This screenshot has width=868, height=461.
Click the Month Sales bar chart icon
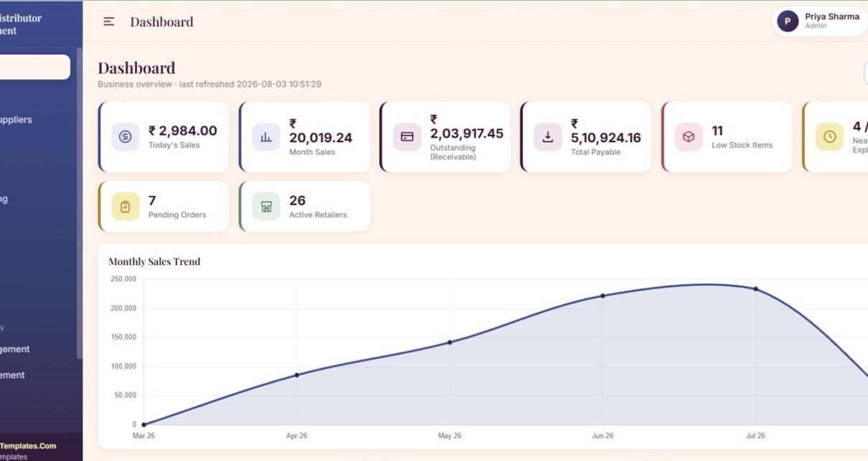tap(266, 136)
